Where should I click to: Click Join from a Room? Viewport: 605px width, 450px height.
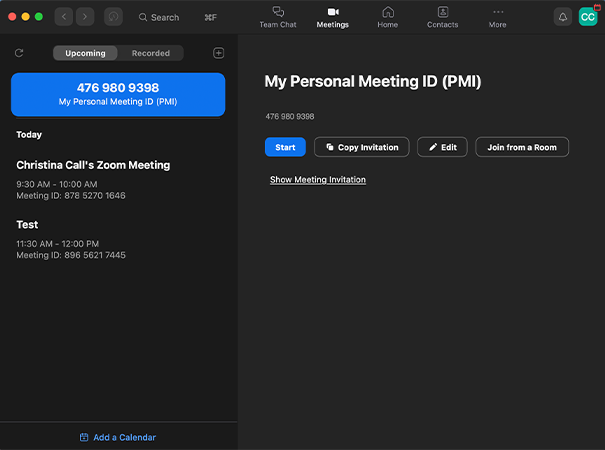522,147
